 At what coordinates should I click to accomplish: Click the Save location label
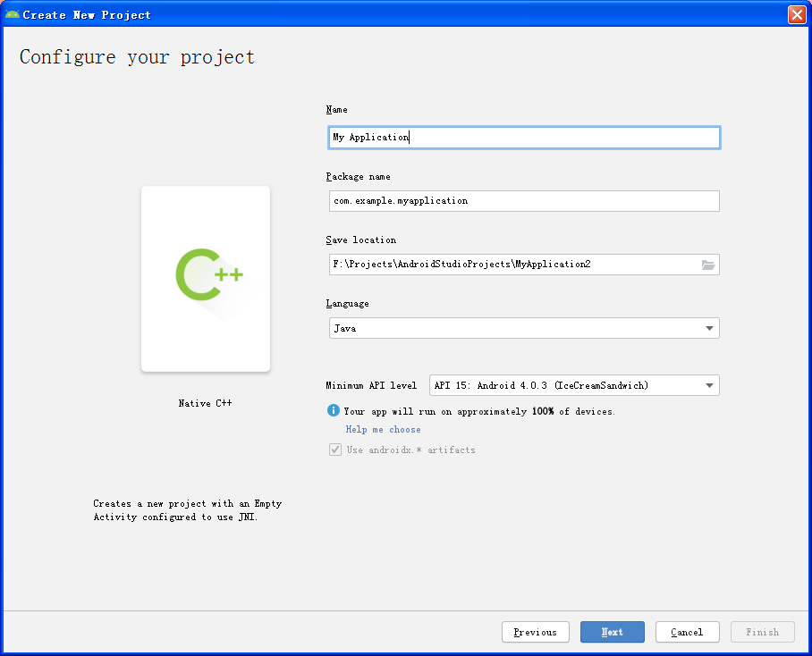pos(361,240)
